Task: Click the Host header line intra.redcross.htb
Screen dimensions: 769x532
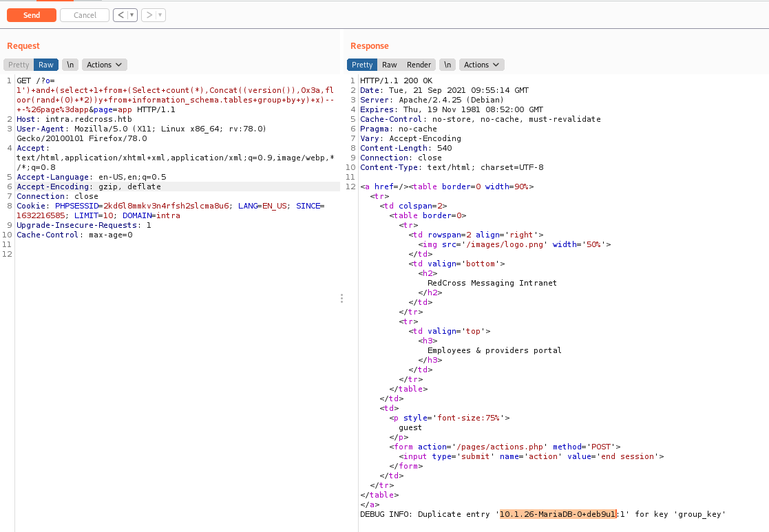Action: [74, 119]
